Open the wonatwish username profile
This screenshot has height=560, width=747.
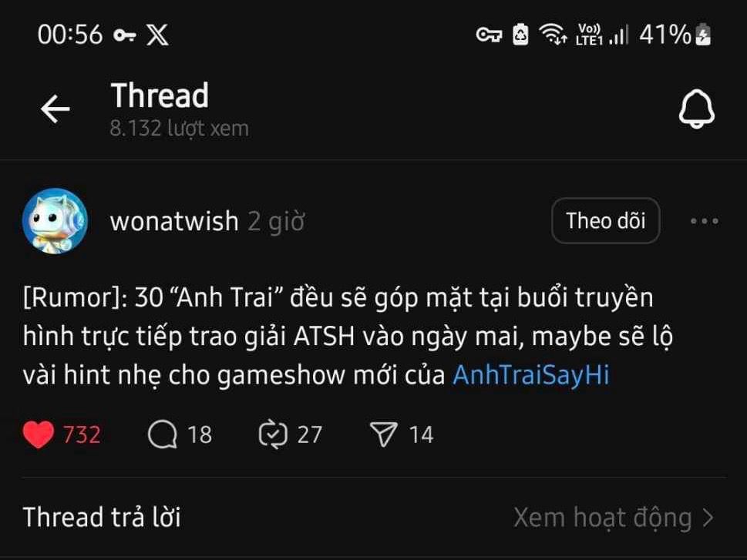point(174,221)
